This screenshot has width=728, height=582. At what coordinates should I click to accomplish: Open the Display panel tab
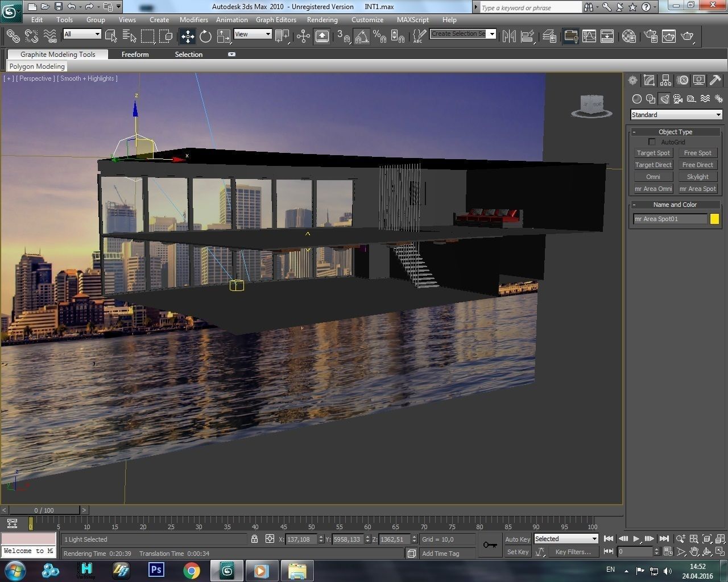pos(699,81)
